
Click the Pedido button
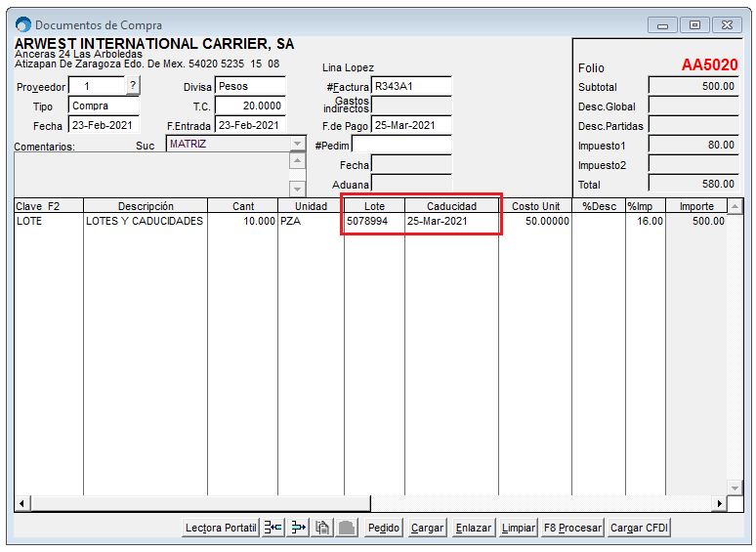(383, 528)
